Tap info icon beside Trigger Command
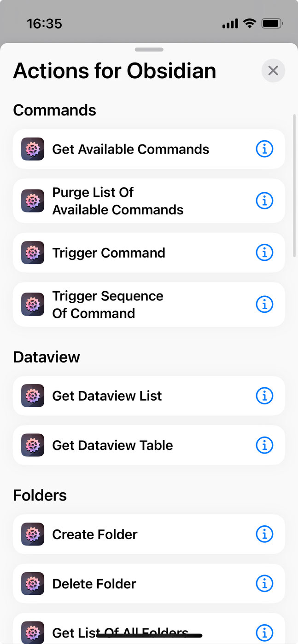The width and height of the screenshot is (298, 644). click(x=264, y=253)
